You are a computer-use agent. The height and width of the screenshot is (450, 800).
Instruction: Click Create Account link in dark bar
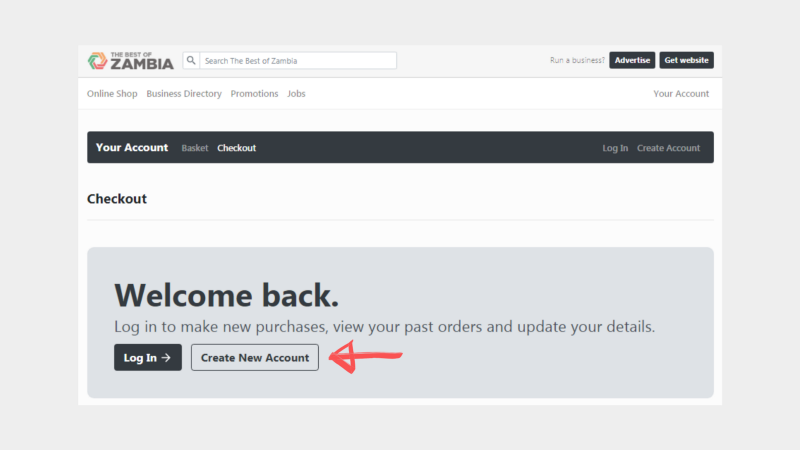click(668, 148)
